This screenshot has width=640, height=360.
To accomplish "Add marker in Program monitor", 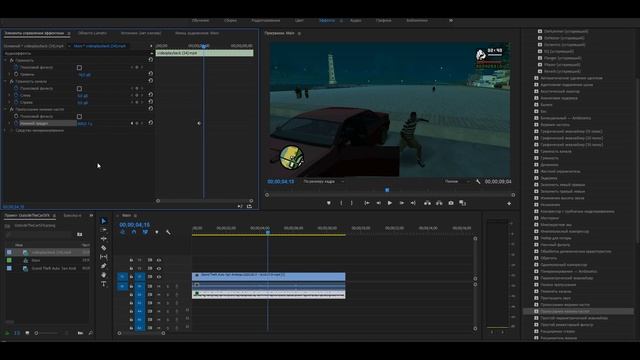I will (x=329, y=203).
